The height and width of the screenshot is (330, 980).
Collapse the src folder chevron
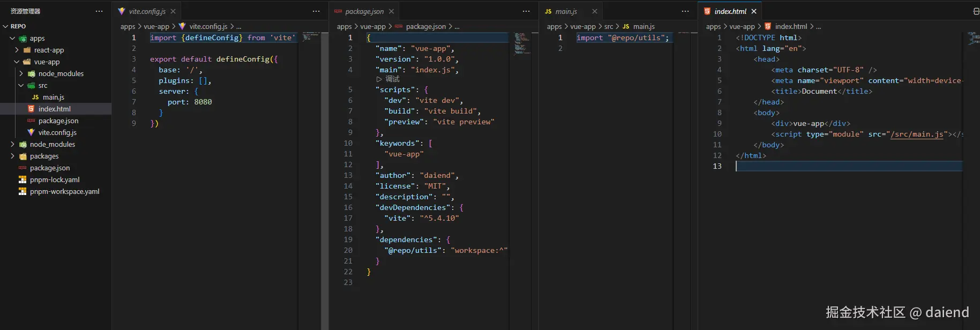(21, 85)
